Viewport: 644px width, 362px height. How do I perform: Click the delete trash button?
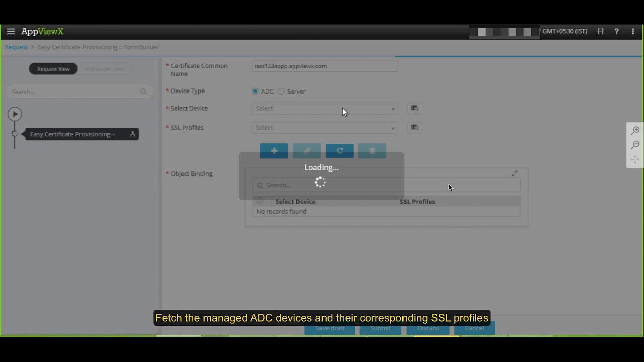point(372,151)
